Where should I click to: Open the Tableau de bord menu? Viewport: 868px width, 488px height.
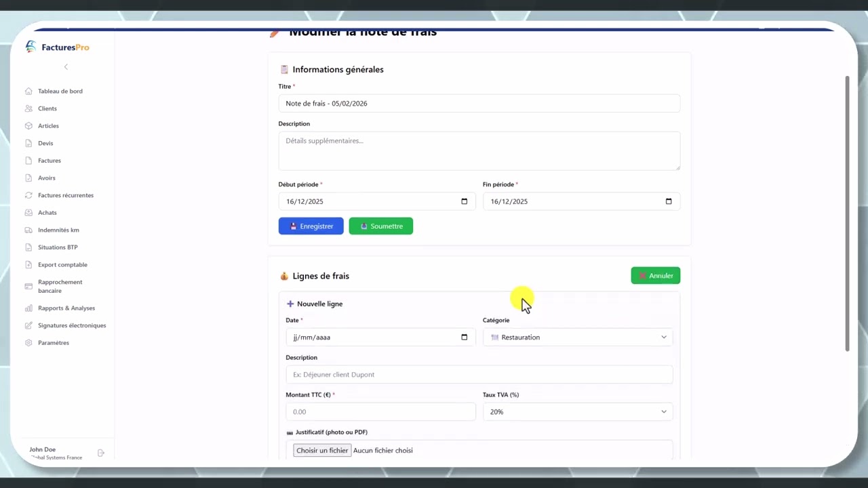tap(60, 91)
